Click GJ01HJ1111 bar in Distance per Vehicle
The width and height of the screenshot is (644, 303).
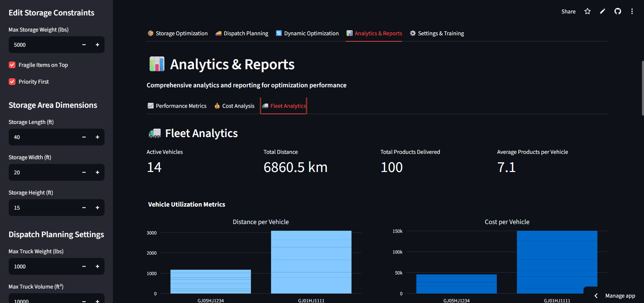pyautogui.click(x=311, y=262)
